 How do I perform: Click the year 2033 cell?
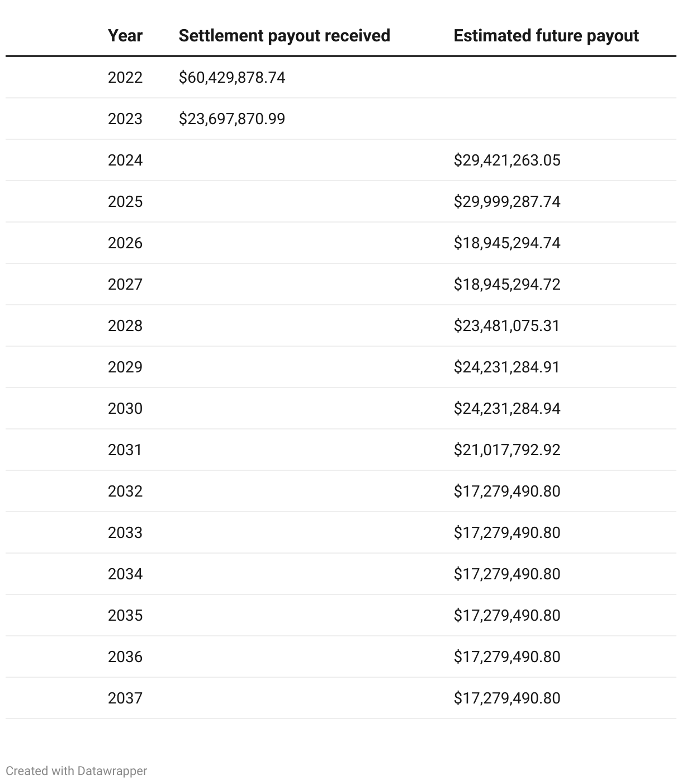pyautogui.click(x=125, y=532)
